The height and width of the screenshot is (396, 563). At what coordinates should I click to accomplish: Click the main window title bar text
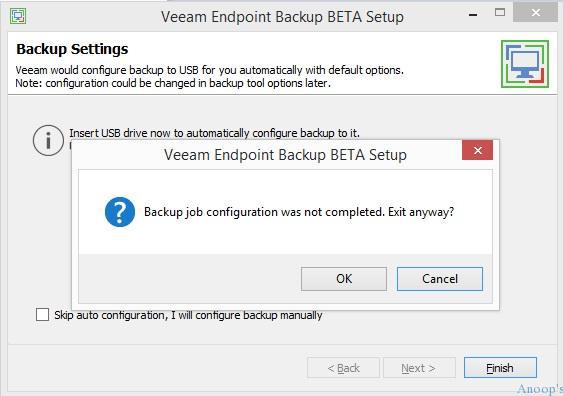tap(282, 17)
